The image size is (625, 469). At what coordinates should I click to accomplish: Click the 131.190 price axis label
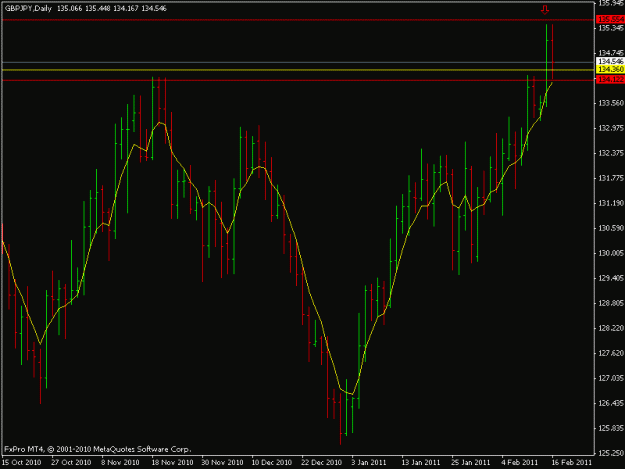[x=611, y=203]
